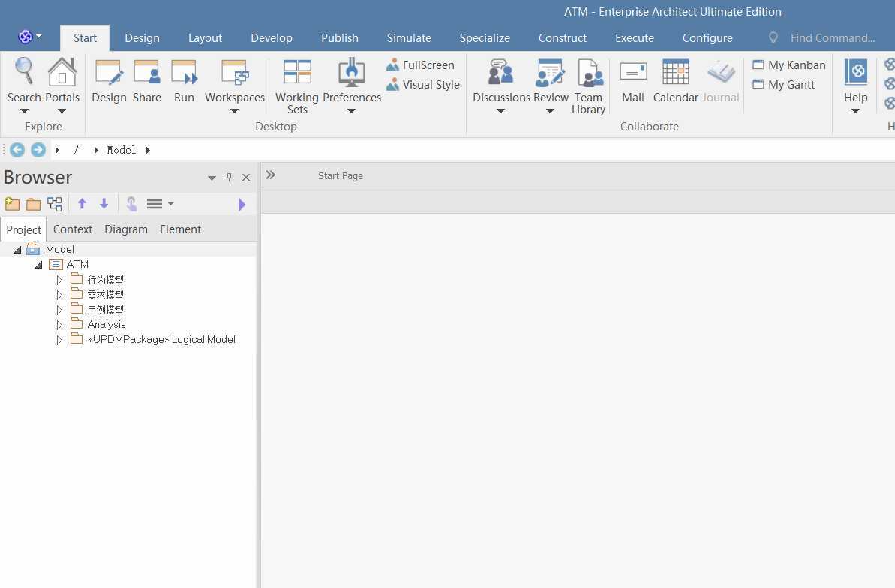Click the New Model from Pattern icon
Image resolution: width=895 pixels, height=588 pixels.
point(12,204)
